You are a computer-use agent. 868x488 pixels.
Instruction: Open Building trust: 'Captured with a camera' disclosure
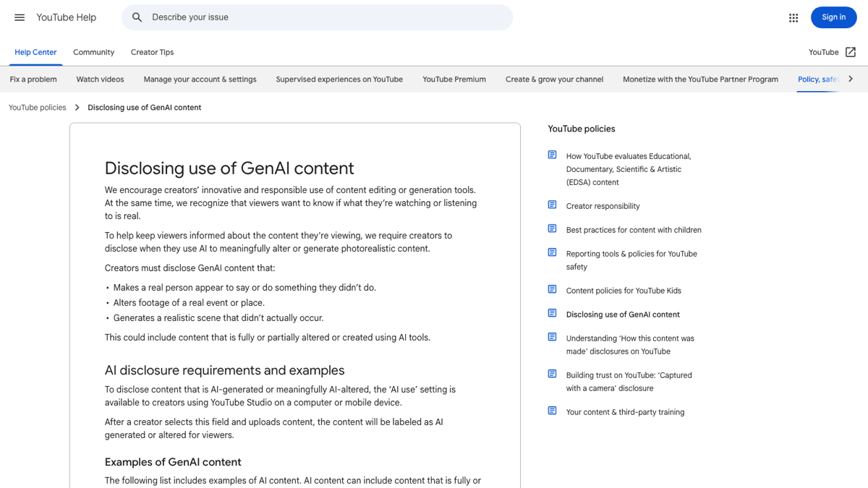[629, 382]
